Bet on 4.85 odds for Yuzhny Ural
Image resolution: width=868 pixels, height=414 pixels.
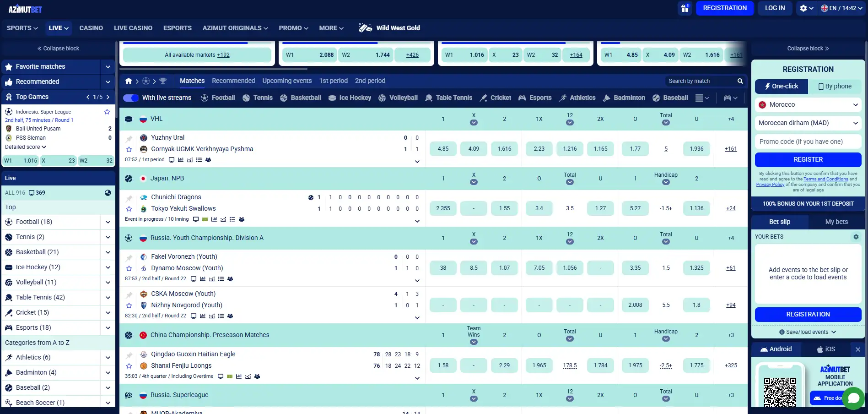point(443,149)
